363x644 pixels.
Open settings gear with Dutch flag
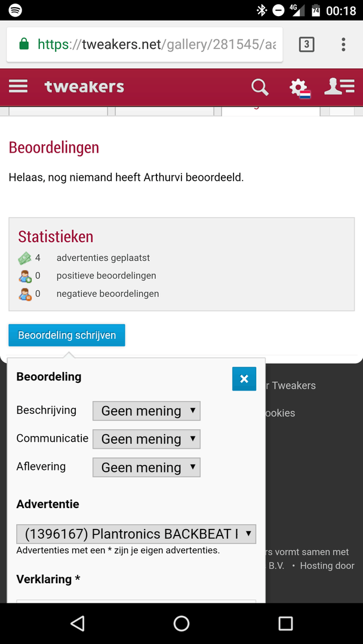[299, 88]
